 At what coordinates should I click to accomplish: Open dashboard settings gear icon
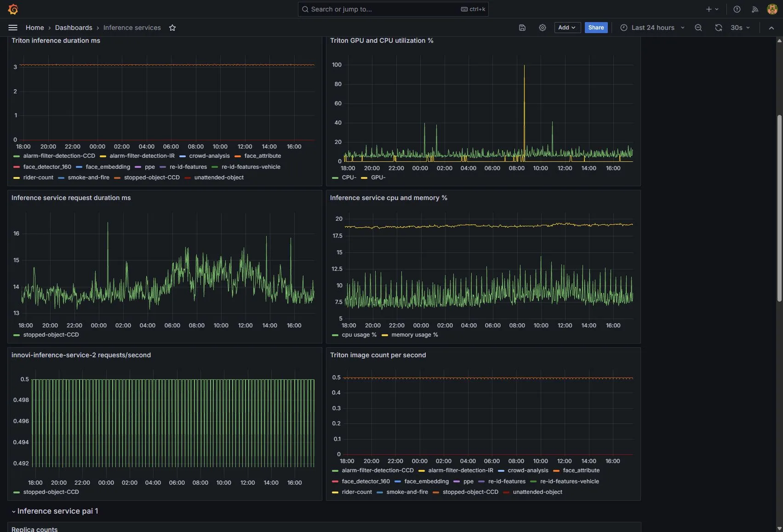pyautogui.click(x=543, y=28)
